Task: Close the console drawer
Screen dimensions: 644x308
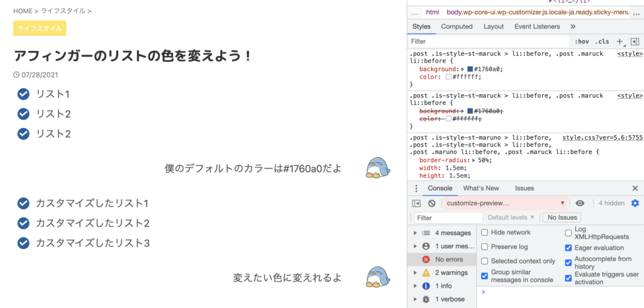Action: tap(635, 188)
